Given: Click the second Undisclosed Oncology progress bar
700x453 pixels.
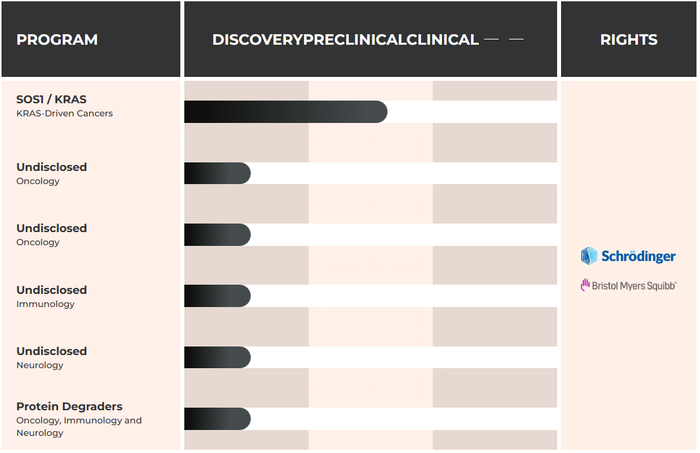Looking at the screenshot, I should (217, 235).
